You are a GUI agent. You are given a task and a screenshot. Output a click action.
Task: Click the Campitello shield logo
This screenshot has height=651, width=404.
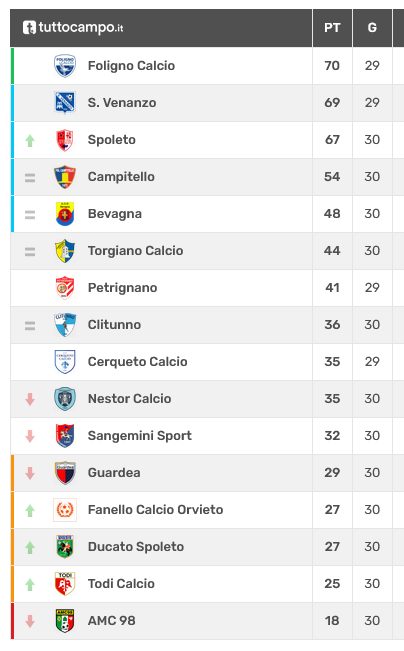click(x=65, y=176)
